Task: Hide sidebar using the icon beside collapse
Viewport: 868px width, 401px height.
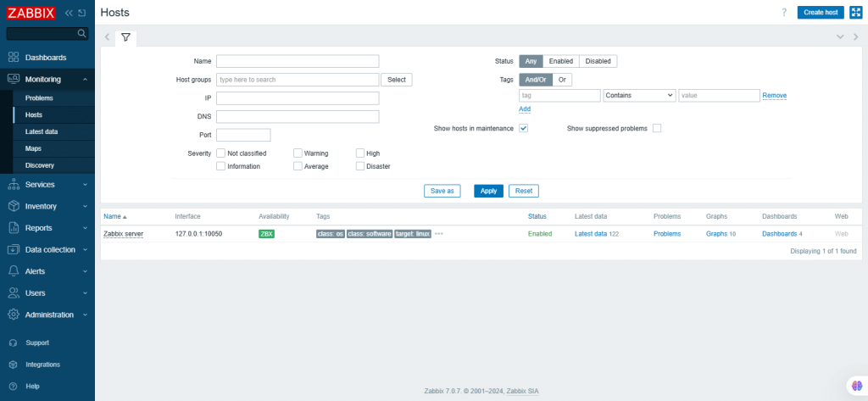Action: coord(82,13)
